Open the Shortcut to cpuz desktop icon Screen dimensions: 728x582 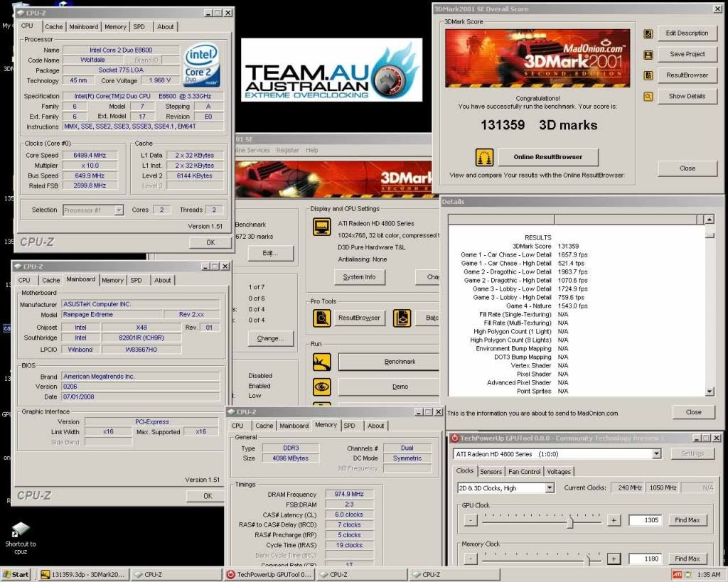[20, 531]
